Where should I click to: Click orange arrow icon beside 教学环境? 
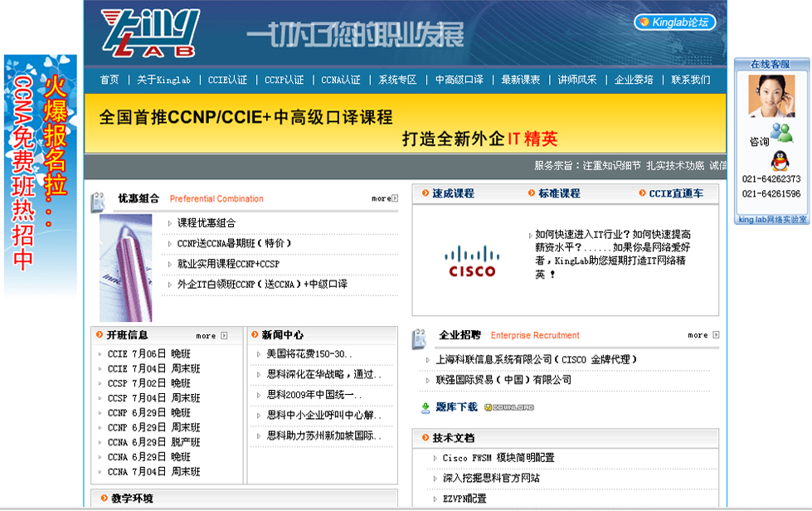tap(104, 498)
